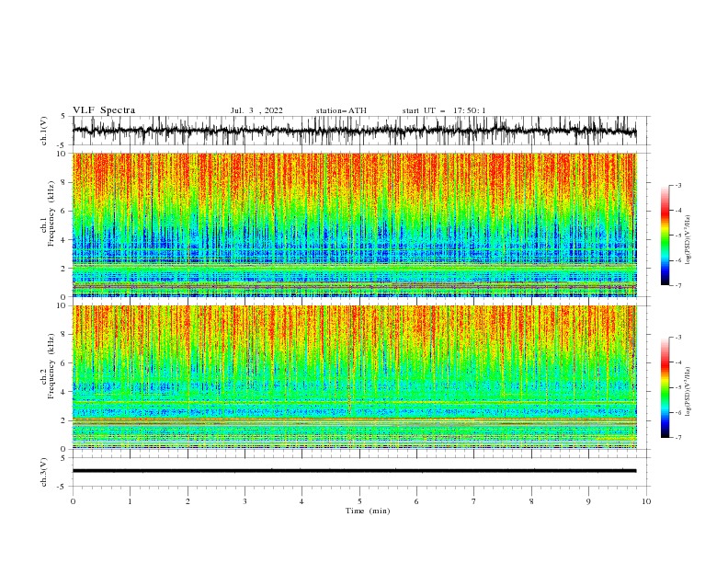Click the final time-axis tick label '10'
The image size is (728, 563).
pos(646,501)
